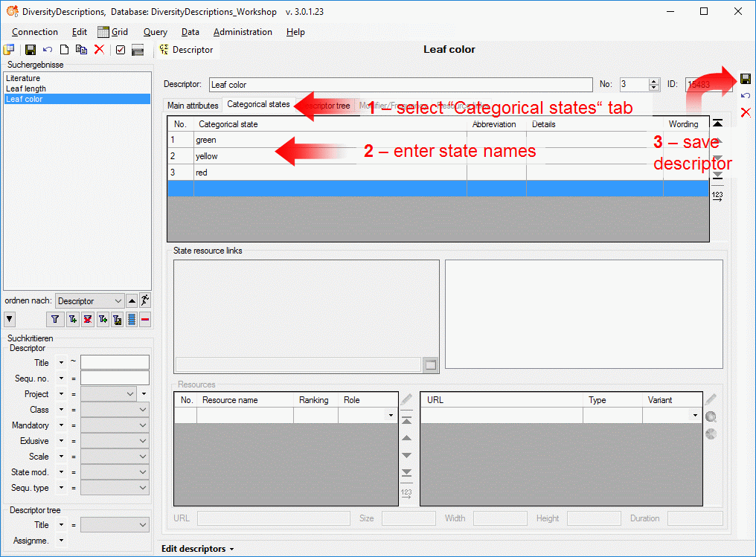Image resolution: width=756 pixels, height=557 pixels.
Task: Open the Grid menu
Action: coord(113,32)
